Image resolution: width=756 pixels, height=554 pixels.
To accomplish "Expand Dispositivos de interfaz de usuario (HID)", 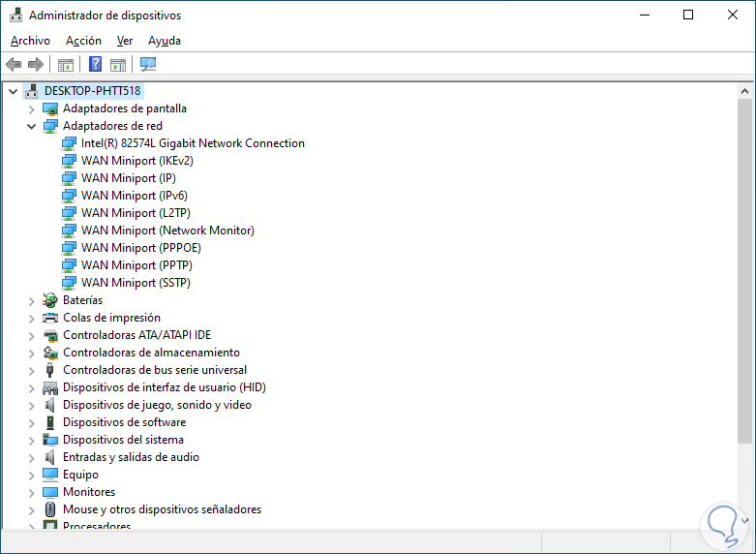I will click(x=31, y=388).
